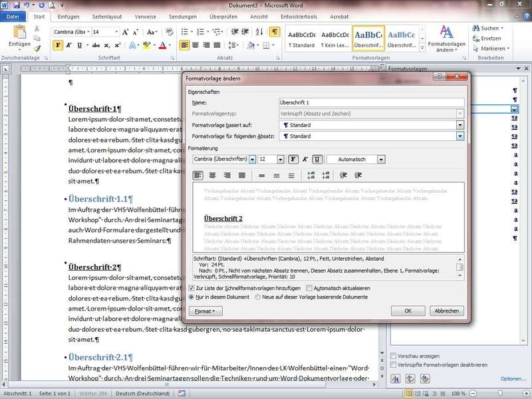Expand the font size dropdown in dialog
This screenshot has height=399, width=532.
tap(281, 160)
